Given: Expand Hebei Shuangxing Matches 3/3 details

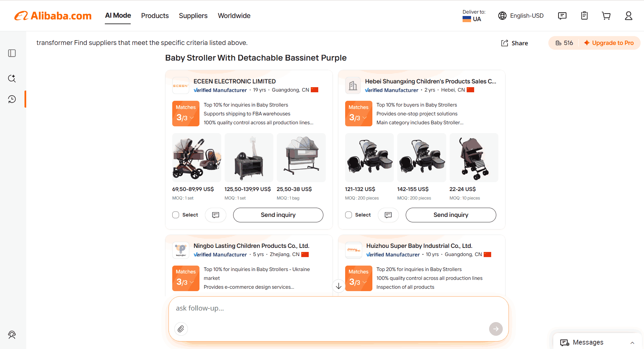Looking at the screenshot, I should [x=358, y=113].
